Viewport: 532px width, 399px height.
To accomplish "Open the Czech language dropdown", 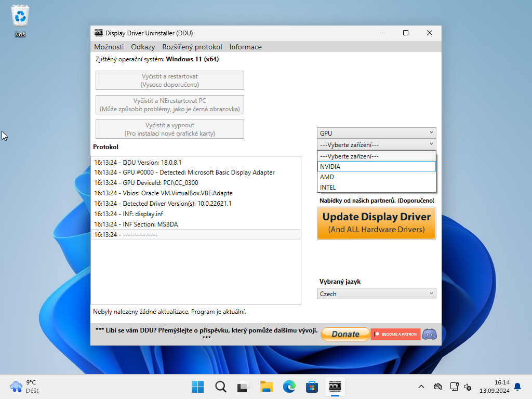I will pos(376,294).
